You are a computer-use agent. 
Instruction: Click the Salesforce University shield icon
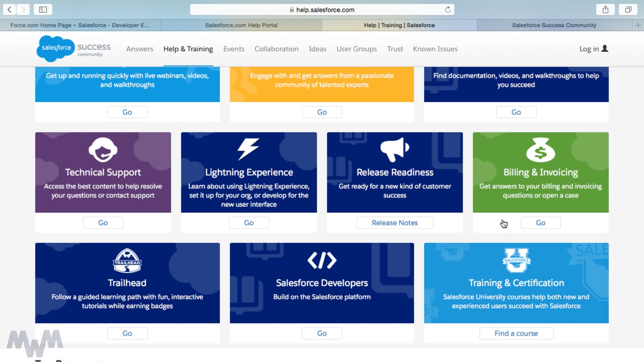point(516,260)
